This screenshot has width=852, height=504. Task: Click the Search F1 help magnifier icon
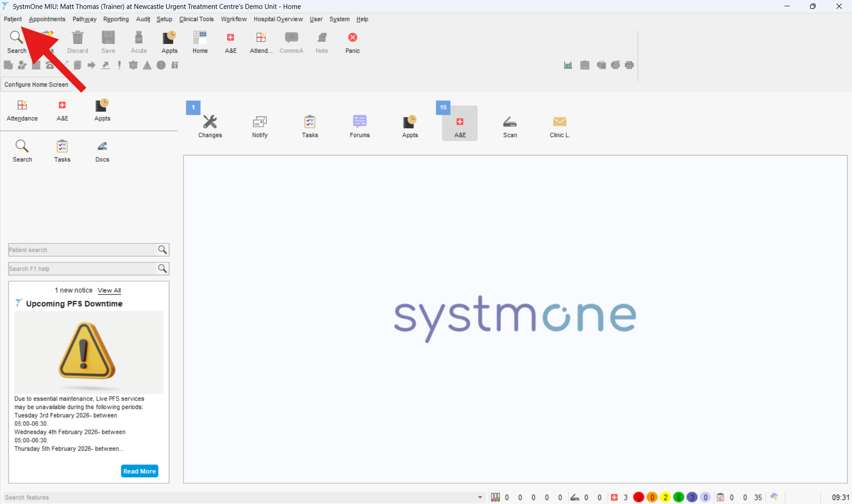[x=163, y=269]
